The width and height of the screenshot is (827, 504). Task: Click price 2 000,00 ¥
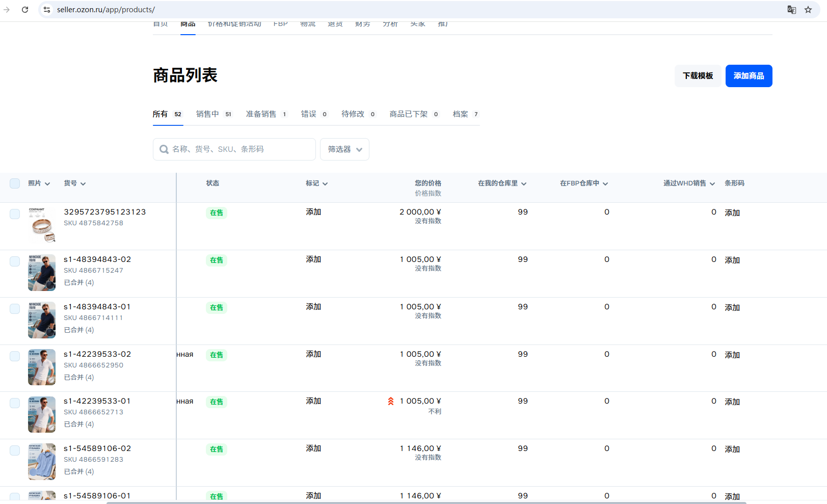pyautogui.click(x=420, y=212)
